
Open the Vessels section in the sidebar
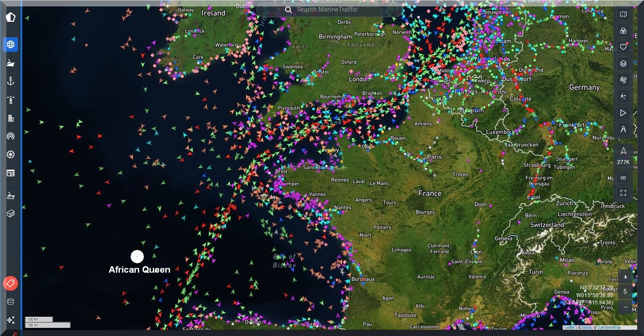(x=11, y=63)
